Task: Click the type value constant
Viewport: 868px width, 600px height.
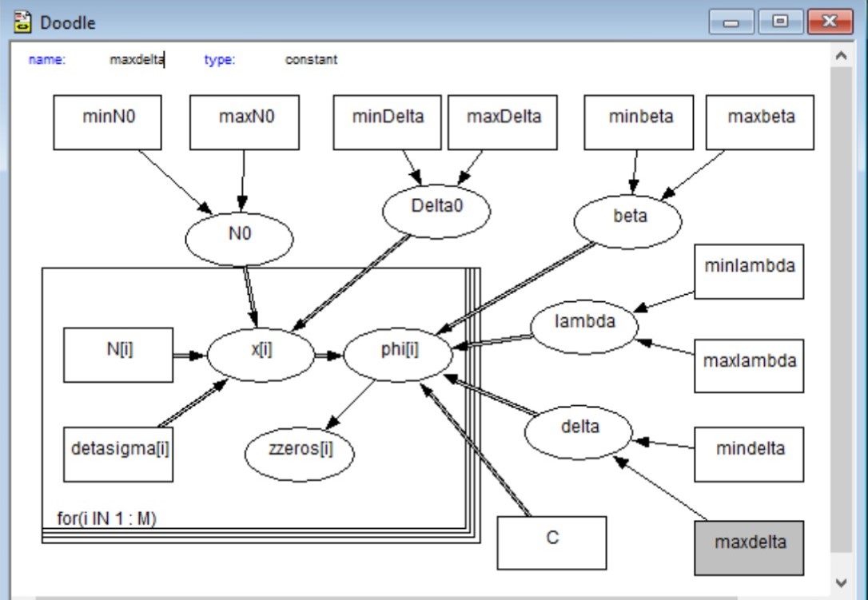Action: pyautogui.click(x=311, y=60)
